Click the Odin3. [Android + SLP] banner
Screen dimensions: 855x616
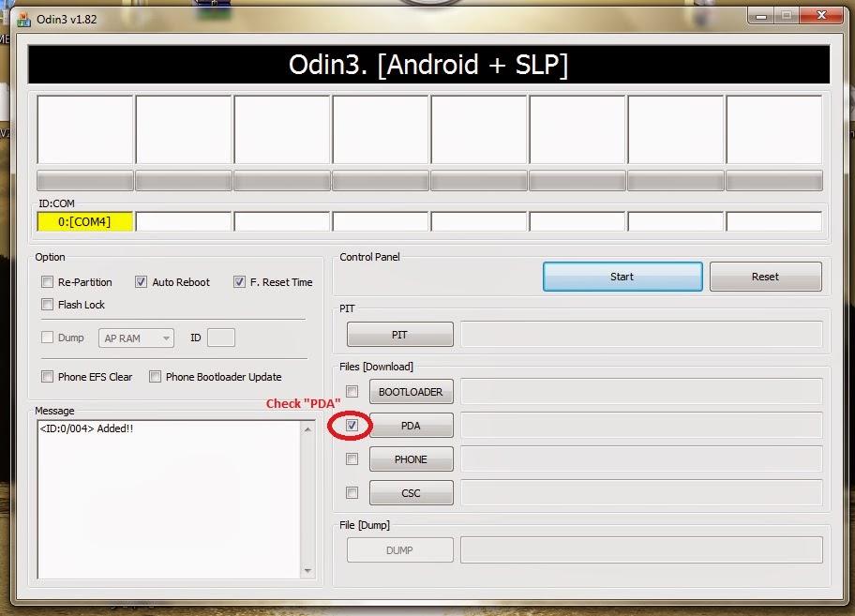tap(428, 65)
